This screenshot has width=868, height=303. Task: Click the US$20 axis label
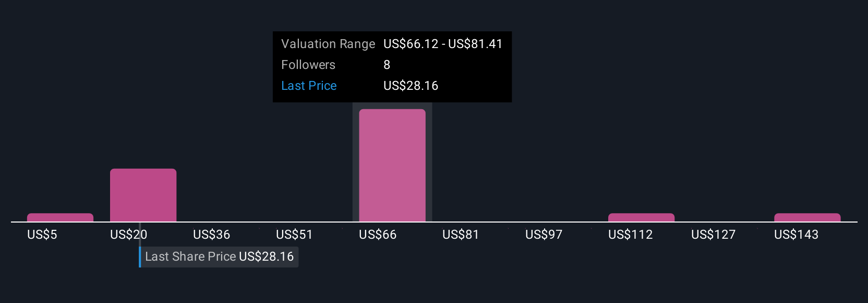(128, 235)
